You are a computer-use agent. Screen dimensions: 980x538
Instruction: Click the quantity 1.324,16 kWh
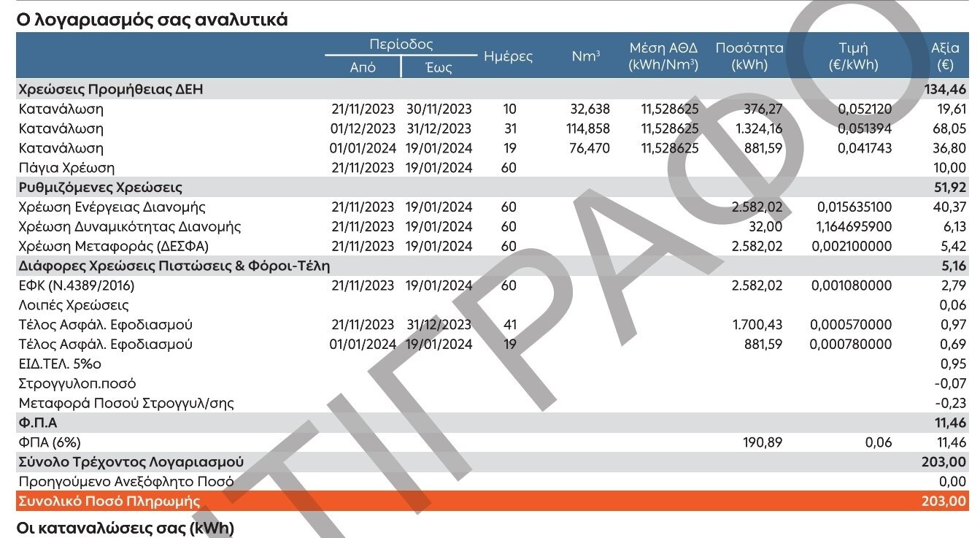coord(757,129)
